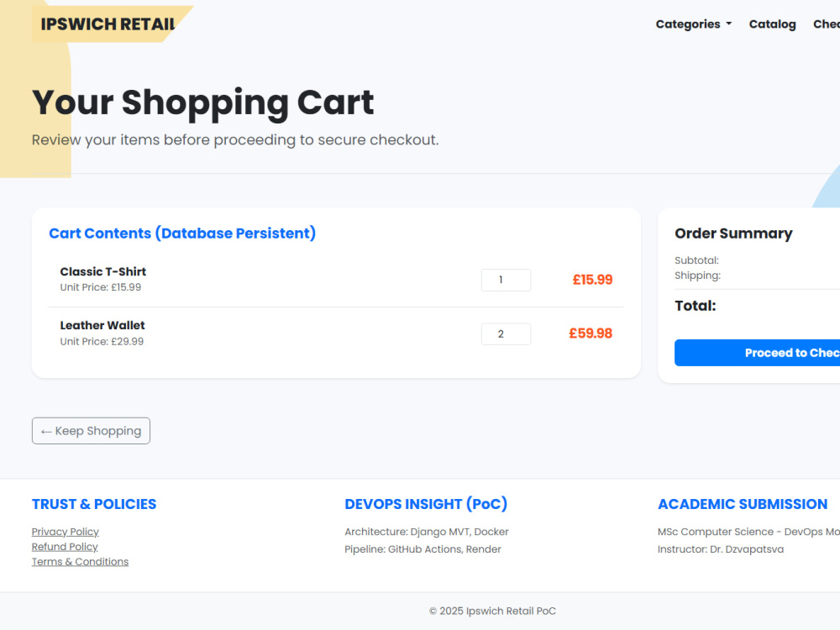Select the Leather Wallet quantity field
840x630 pixels.
pyautogui.click(x=506, y=333)
